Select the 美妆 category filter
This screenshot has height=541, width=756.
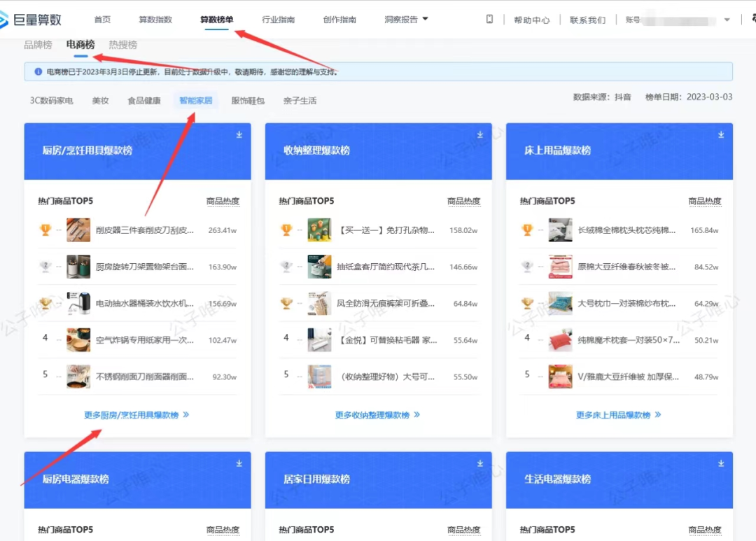click(x=99, y=99)
